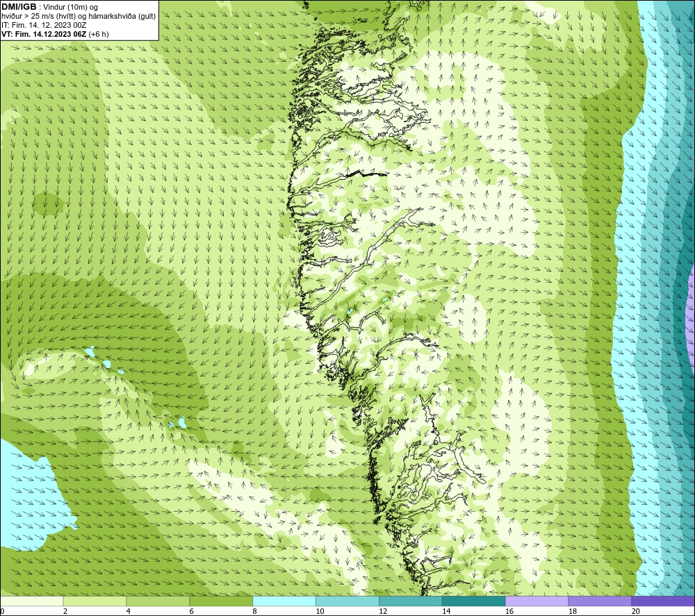Click the scale label '20'
The width and height of the screenshot is (695, 616).
[x=636, y=611]
